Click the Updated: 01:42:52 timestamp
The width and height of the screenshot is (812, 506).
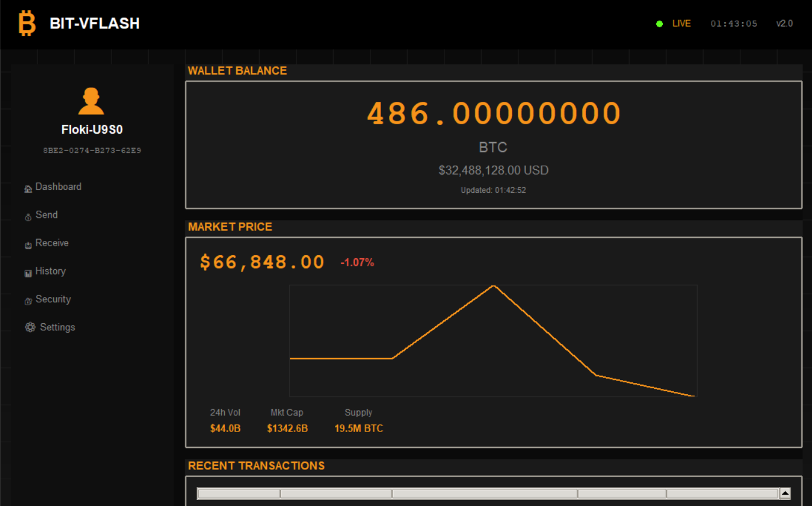(494, 191)
